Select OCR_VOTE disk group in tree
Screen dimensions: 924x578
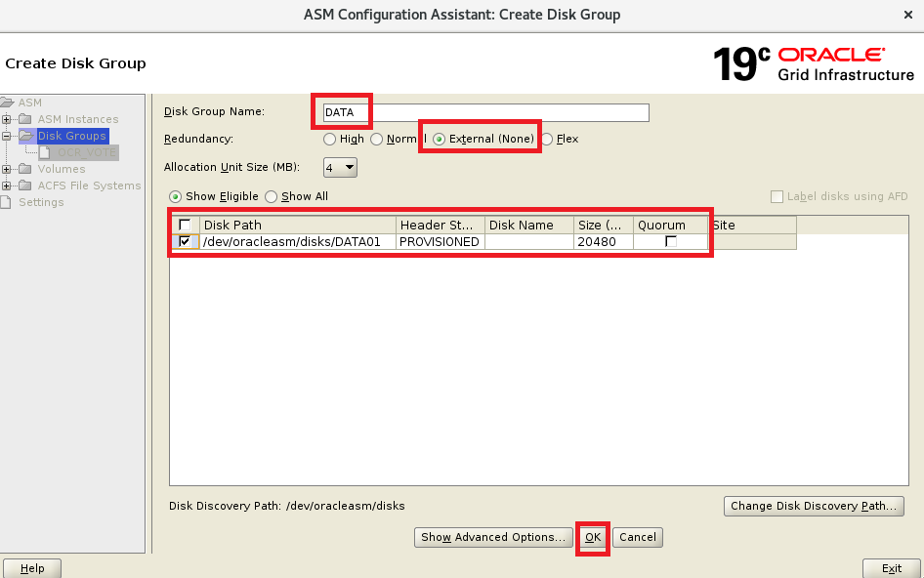tap(87, 152)
